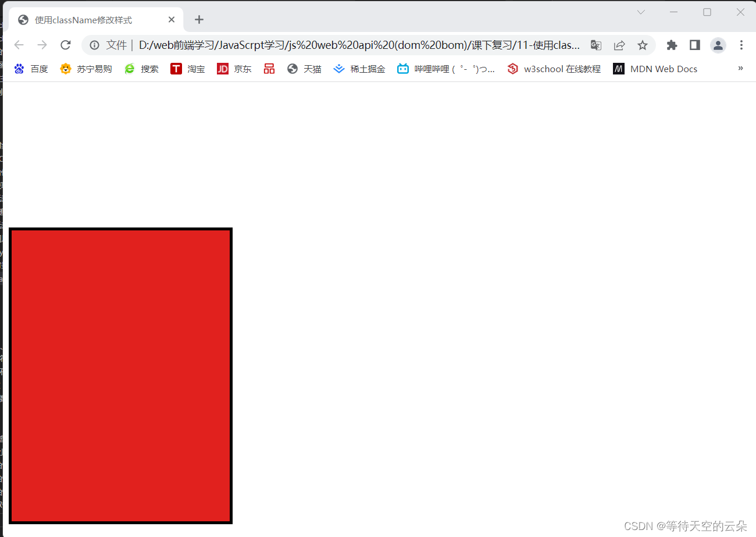
Task: Open the MDN Web Docs bookmark
Action: (x=655, y=69)
